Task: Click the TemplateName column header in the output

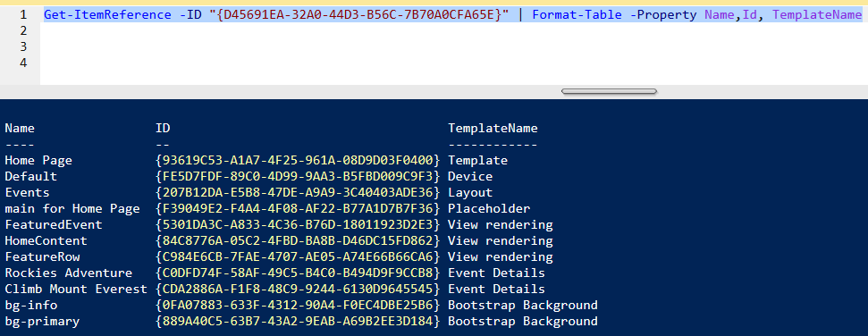Action: (x=493, y=129)
